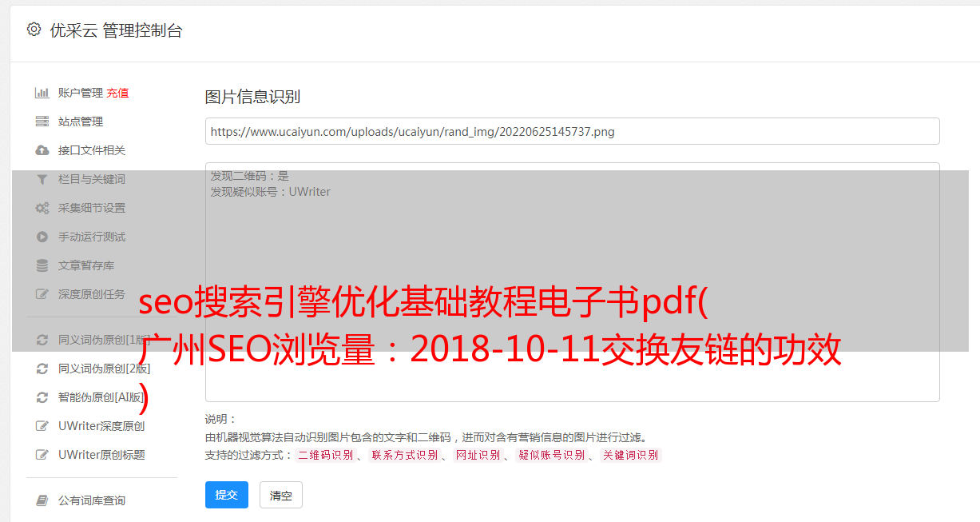Click the refresh icon beside 同义词伪原创[2版]
Screen dimensions: 980x522
pos(42,369)
